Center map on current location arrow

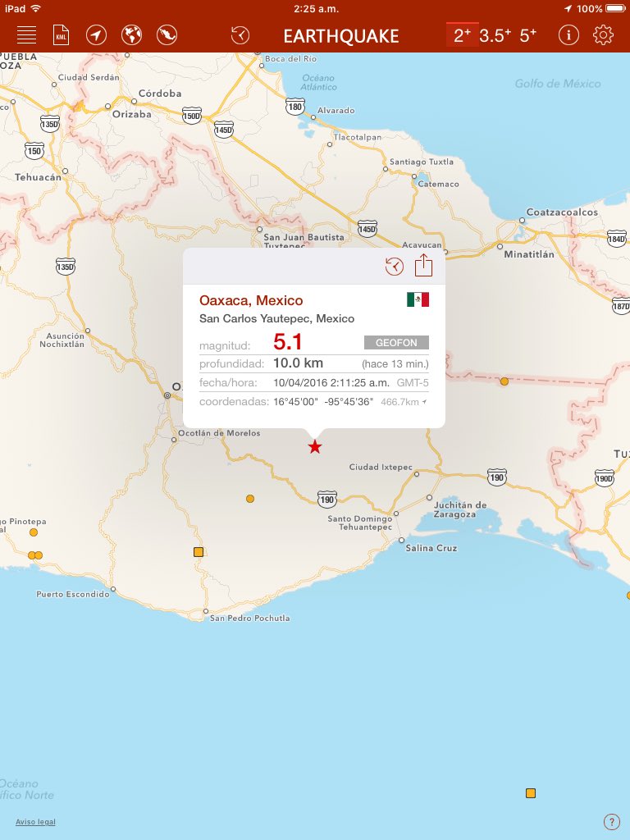97,35
